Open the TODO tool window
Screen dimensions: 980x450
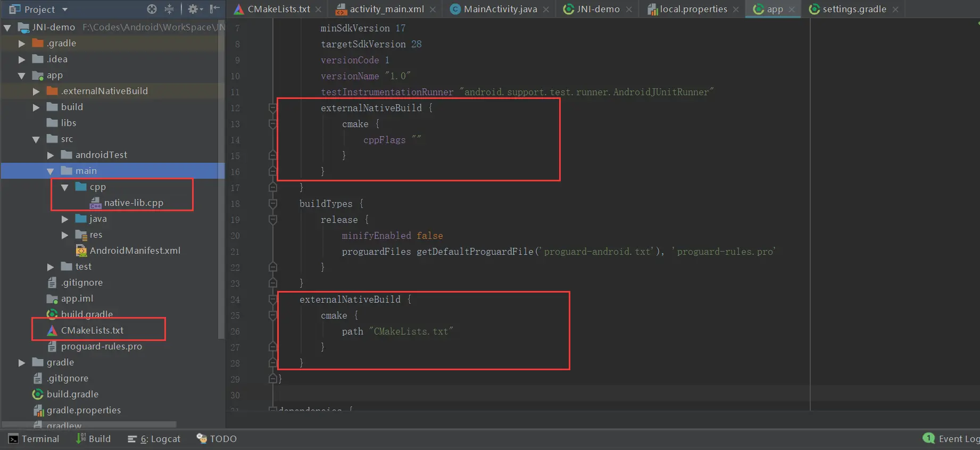coord(217,439)
